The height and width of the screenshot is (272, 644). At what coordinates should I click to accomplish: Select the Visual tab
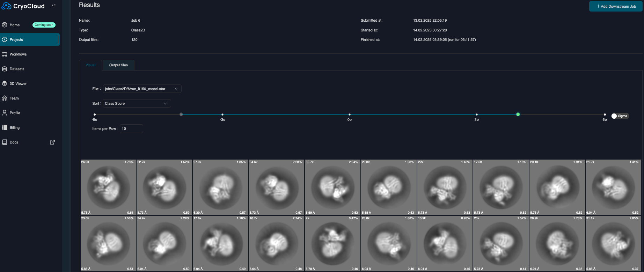pyautogui.click(x=90, y=65)
